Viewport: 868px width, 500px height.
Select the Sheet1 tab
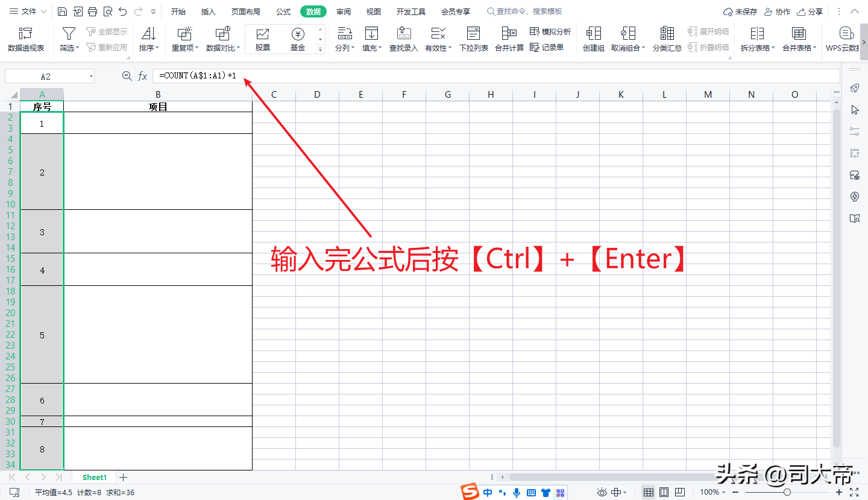95,477
